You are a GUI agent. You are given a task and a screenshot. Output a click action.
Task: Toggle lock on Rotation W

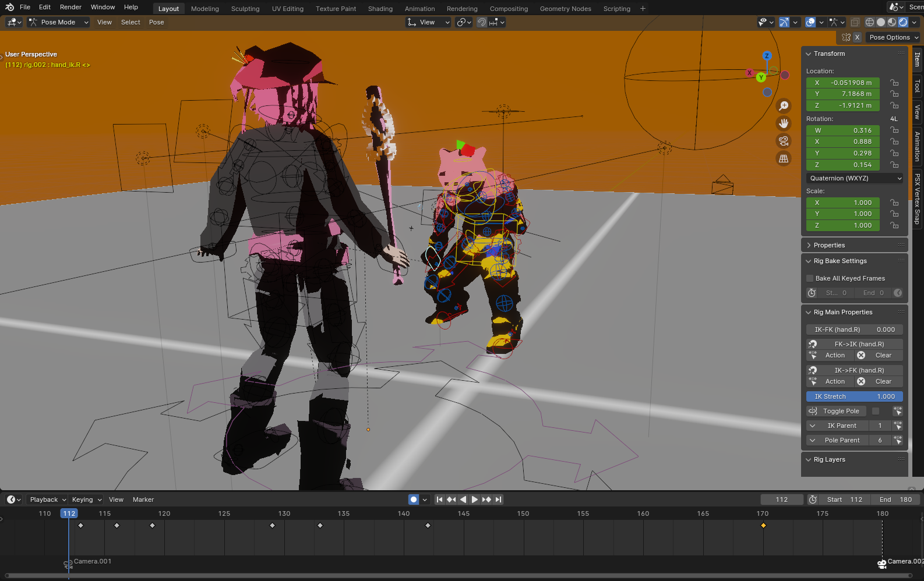coord(894,130)
